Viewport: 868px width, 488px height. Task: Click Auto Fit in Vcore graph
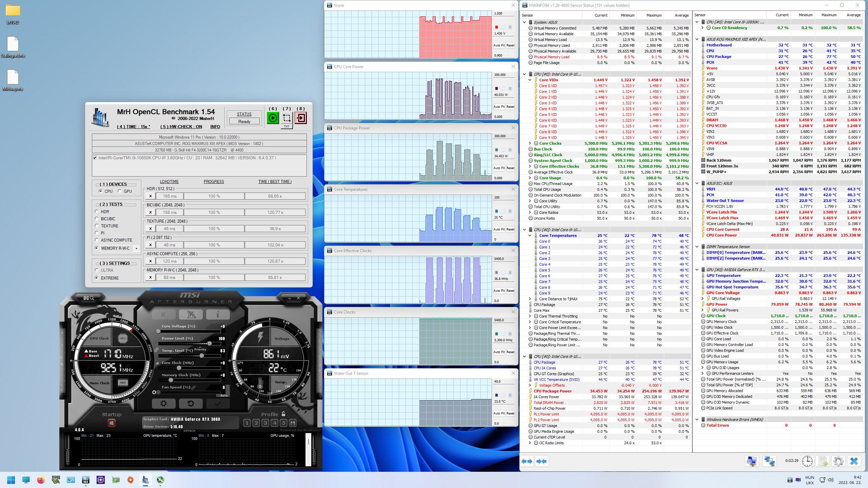click(x=499, y=45)
